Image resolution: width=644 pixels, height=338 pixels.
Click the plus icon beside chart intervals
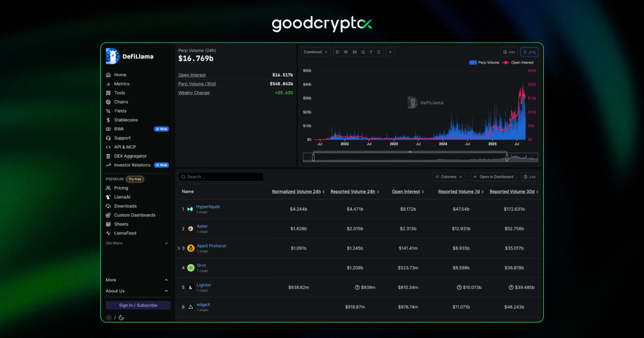390,52
